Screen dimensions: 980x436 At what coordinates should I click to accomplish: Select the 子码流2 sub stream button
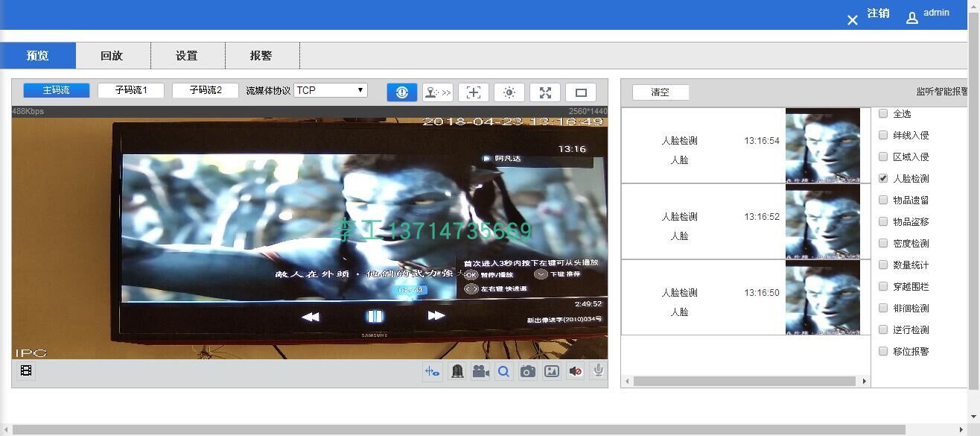coord(206,90)
